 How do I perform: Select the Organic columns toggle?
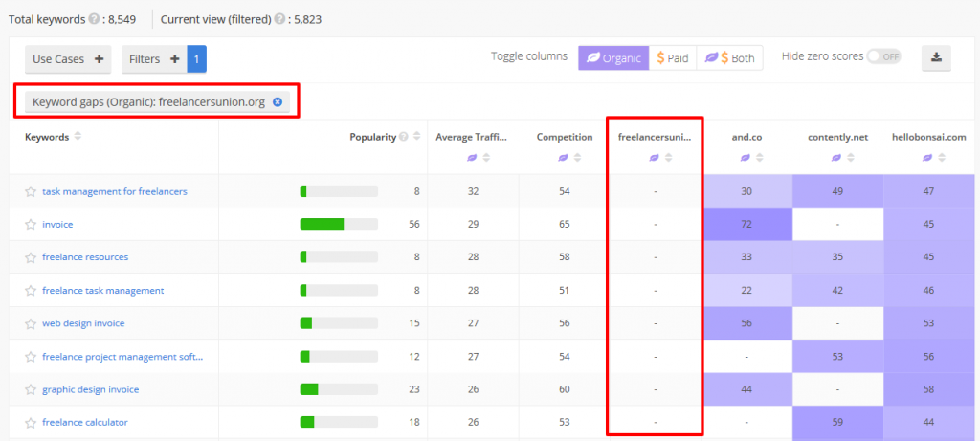[613, 58]
